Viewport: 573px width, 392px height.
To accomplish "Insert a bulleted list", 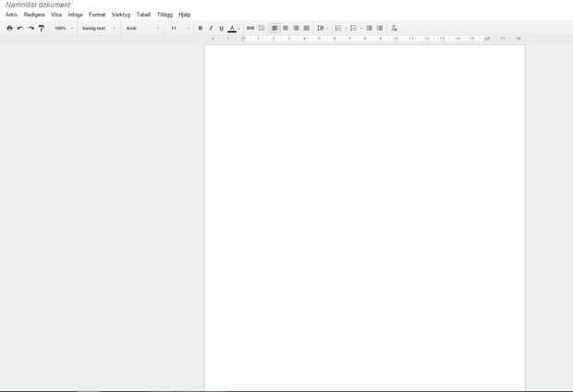I will (x=353, y=28).
